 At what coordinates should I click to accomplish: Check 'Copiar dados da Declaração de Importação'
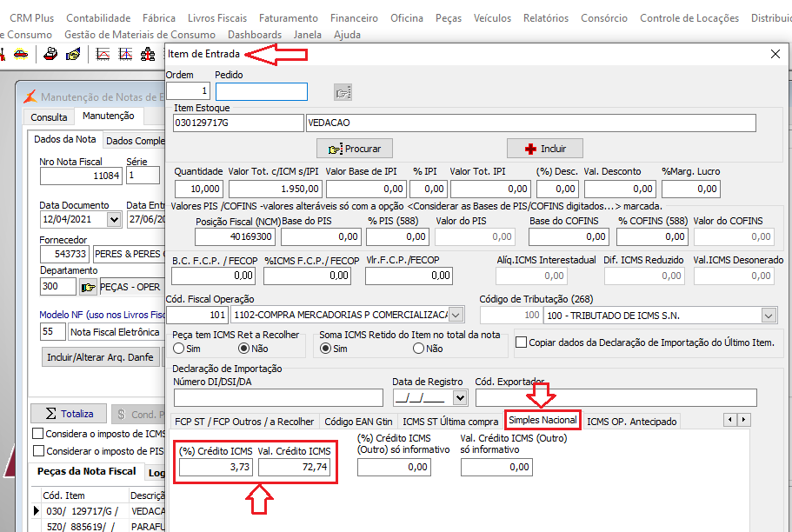[x=522, y=342]
